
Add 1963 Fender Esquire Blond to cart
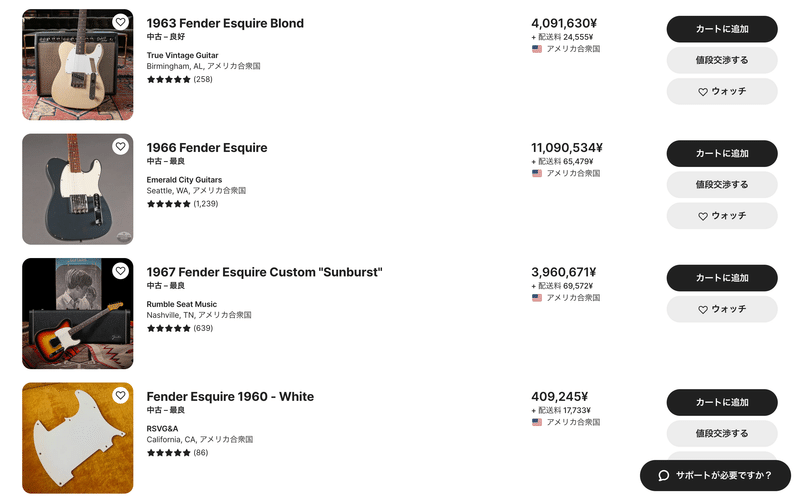(x=722, y=29)
